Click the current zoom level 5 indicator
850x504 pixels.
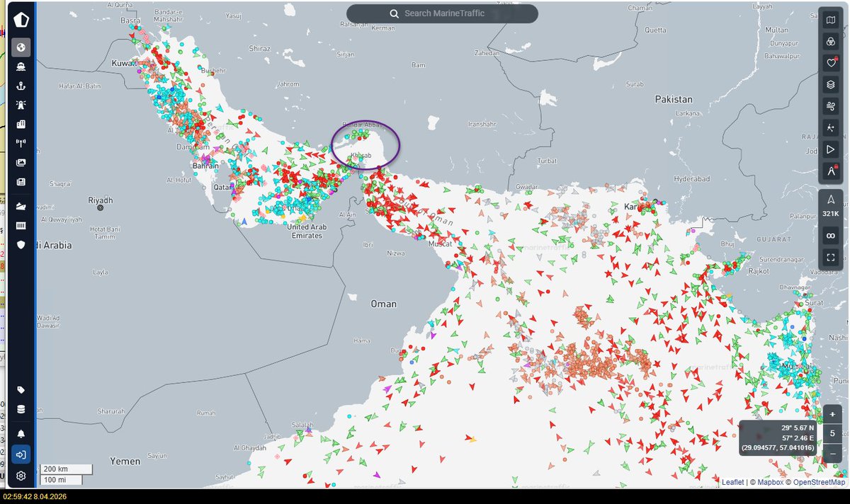tap(833, 434)
